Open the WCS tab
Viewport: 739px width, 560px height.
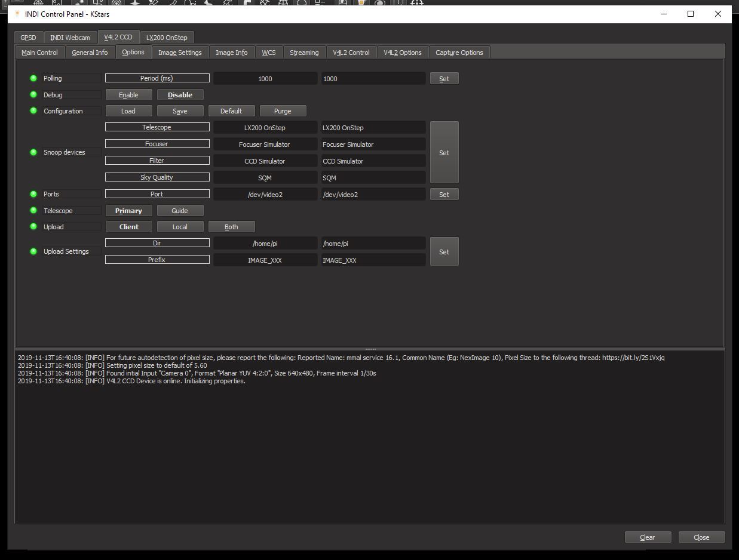[x=269, y=53]
